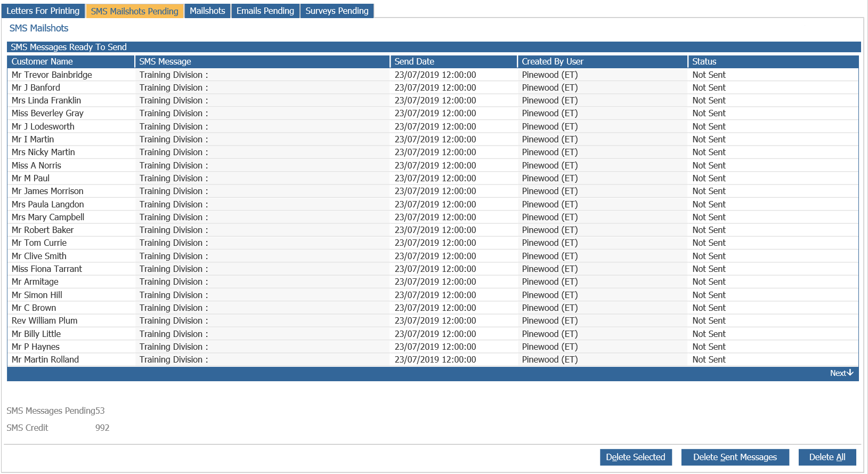Select the Mr Trevor Bainbridge row

[433, 75]
